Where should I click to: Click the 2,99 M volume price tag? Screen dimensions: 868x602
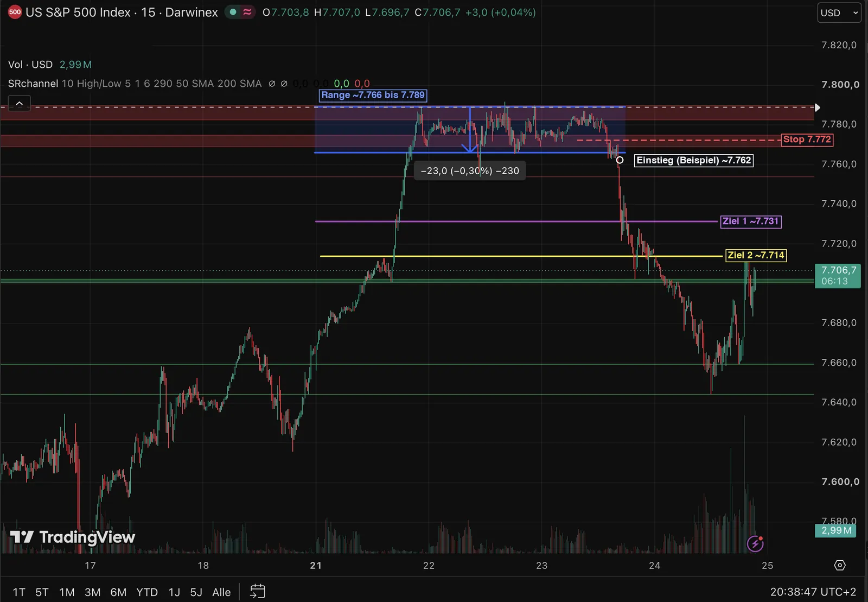[835, 530]
